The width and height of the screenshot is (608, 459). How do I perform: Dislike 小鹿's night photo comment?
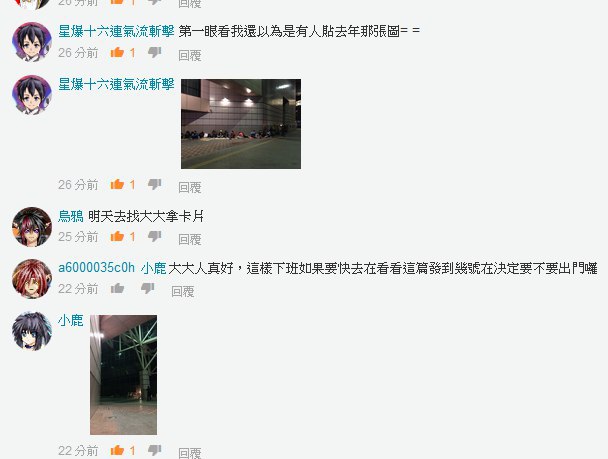[x=155, y=450]
